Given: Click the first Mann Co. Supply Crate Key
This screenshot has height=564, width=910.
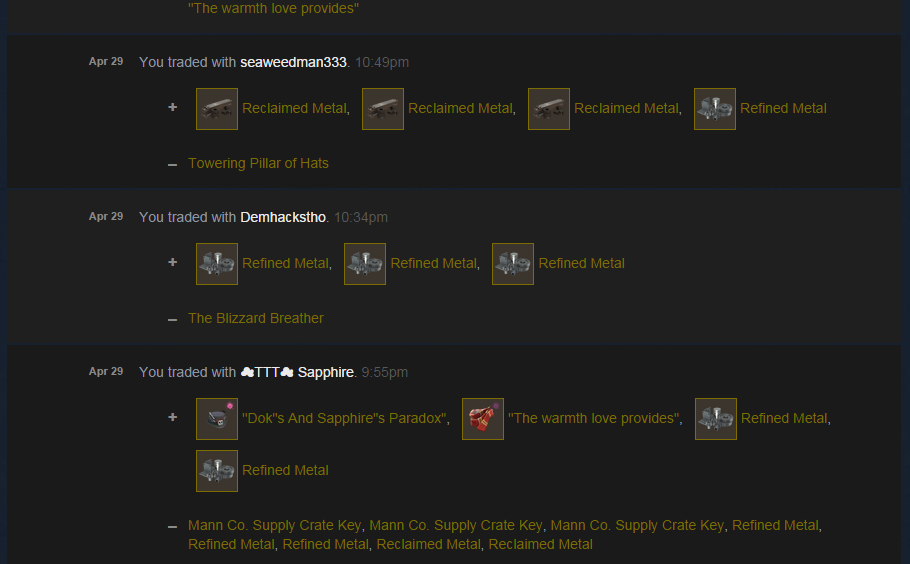Looking at the screenshot, I should (275, 525).
